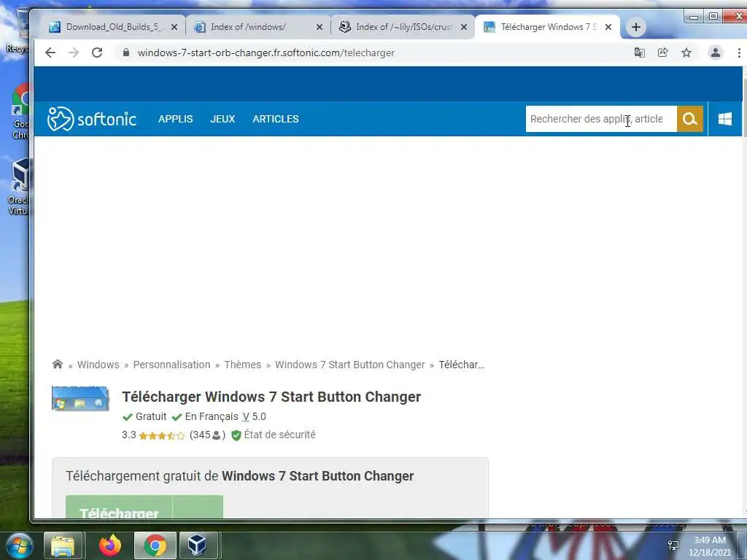
Task: Click the star rating icons
Action: pyautogui.click(x=161, y=435)
